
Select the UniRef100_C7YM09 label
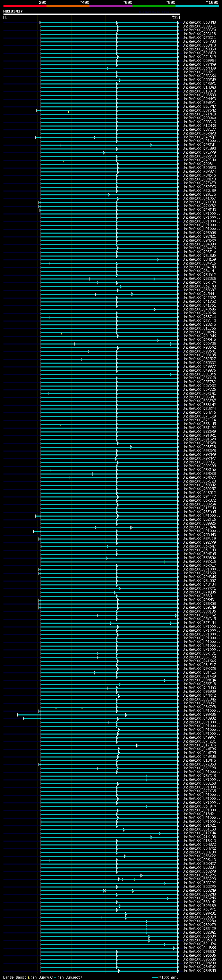[x=199, y=64]
